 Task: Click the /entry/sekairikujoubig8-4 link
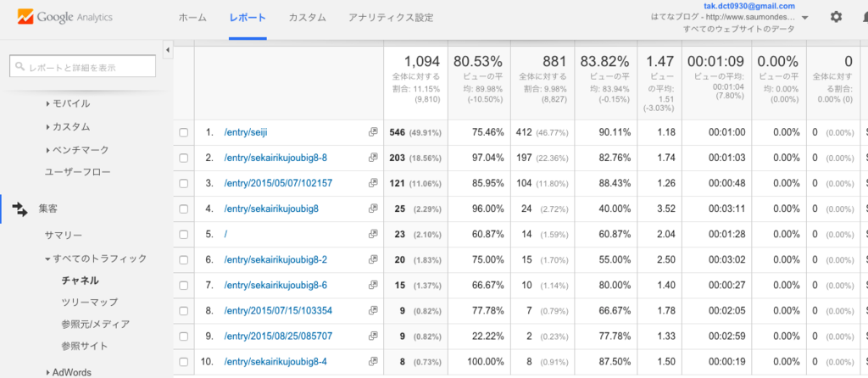point(275,361)
